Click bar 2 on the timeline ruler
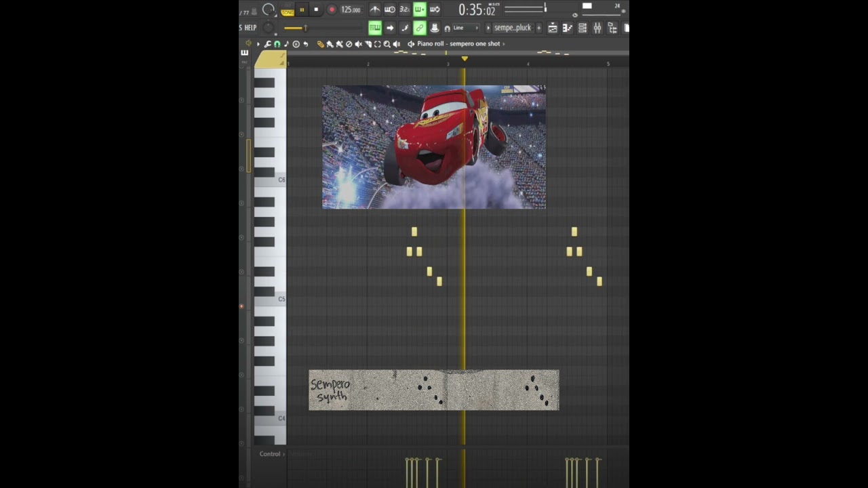The image size is (868, 488). tap(368, 64)
